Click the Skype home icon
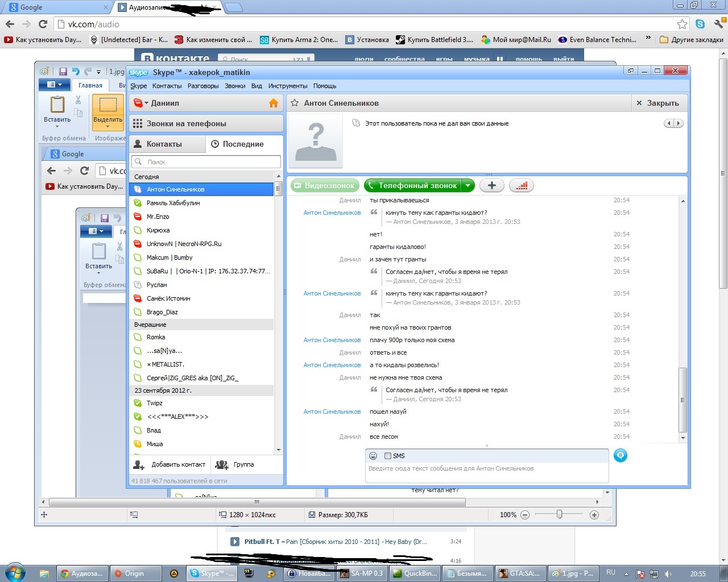728x582 pixels. click(x=274, y=103)
